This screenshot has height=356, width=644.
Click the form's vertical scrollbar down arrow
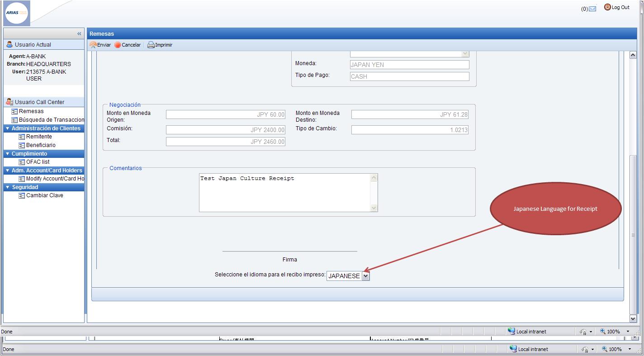pyautogui.click(x=633, y=319)
